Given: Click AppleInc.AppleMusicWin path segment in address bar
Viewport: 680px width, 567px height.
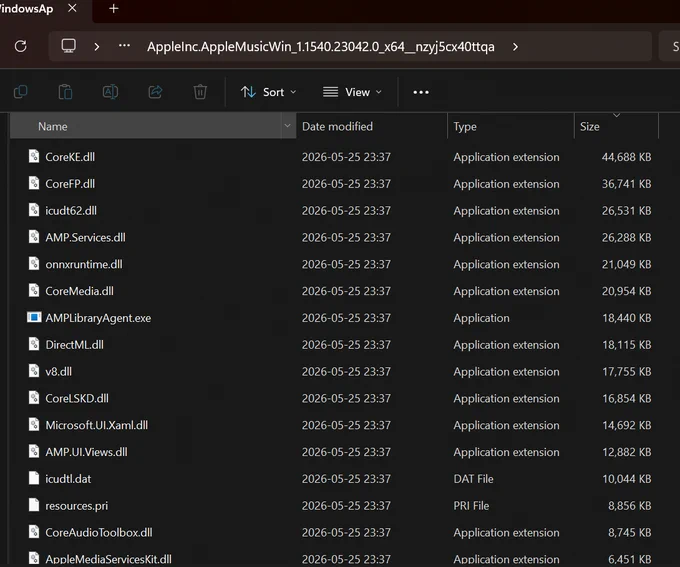Looking at the screenshot, I should pos(320,46).
